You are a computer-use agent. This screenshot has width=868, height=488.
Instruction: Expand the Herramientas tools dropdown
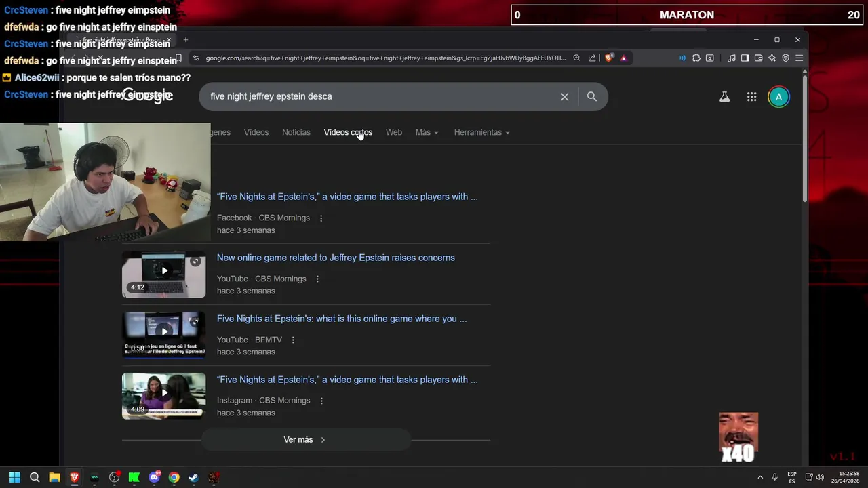[x=481, y=132]
